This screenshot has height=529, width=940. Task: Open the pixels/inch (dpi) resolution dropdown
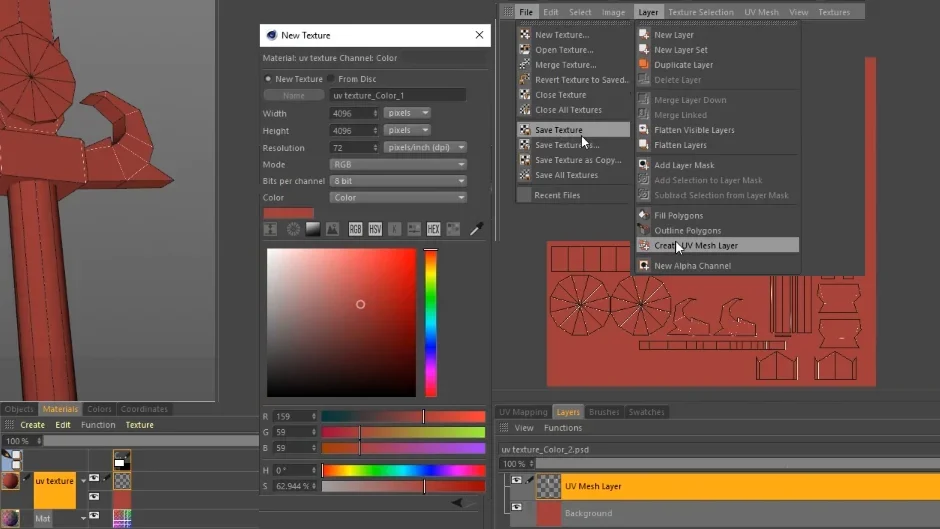click(x=425, y=147)
